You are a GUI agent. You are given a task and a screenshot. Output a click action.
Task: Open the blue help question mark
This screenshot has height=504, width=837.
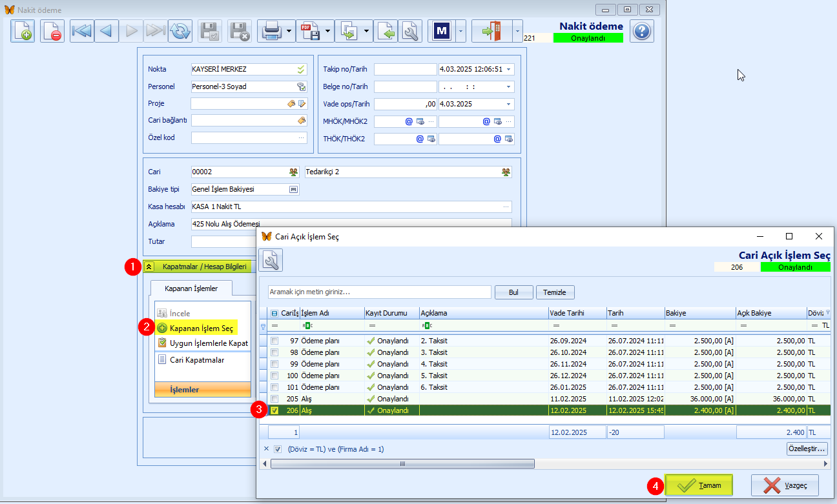[641, 31]
